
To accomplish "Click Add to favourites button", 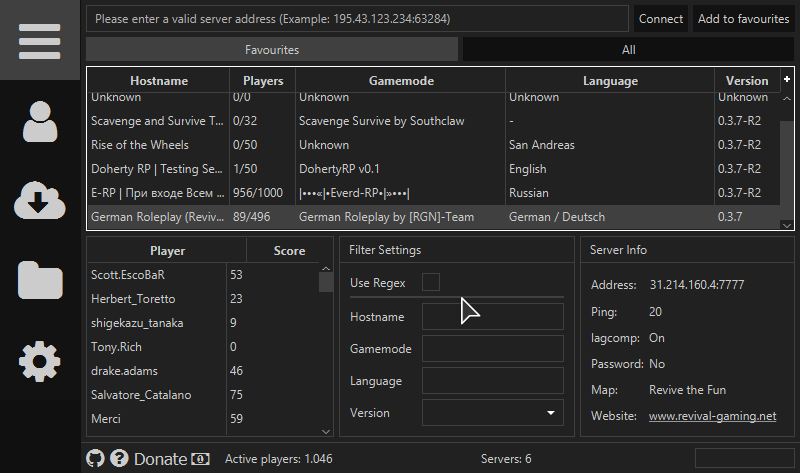I will coord(743,19).
